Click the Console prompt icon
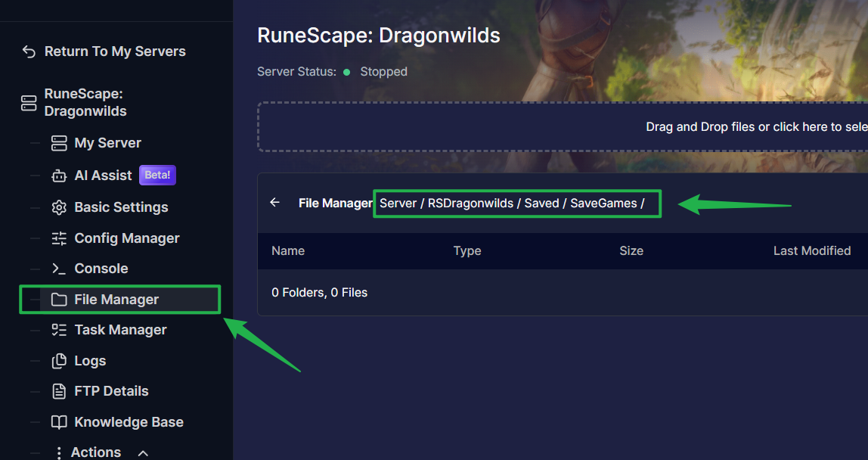868x460 pixels. 59,269
